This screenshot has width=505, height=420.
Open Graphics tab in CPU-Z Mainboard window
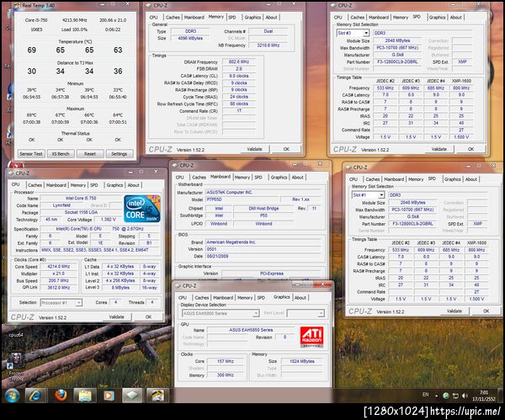[279, 178]
